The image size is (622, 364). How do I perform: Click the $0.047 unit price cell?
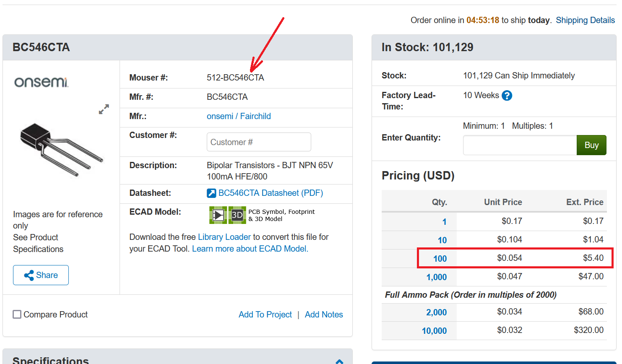click(x=510, y=276)
